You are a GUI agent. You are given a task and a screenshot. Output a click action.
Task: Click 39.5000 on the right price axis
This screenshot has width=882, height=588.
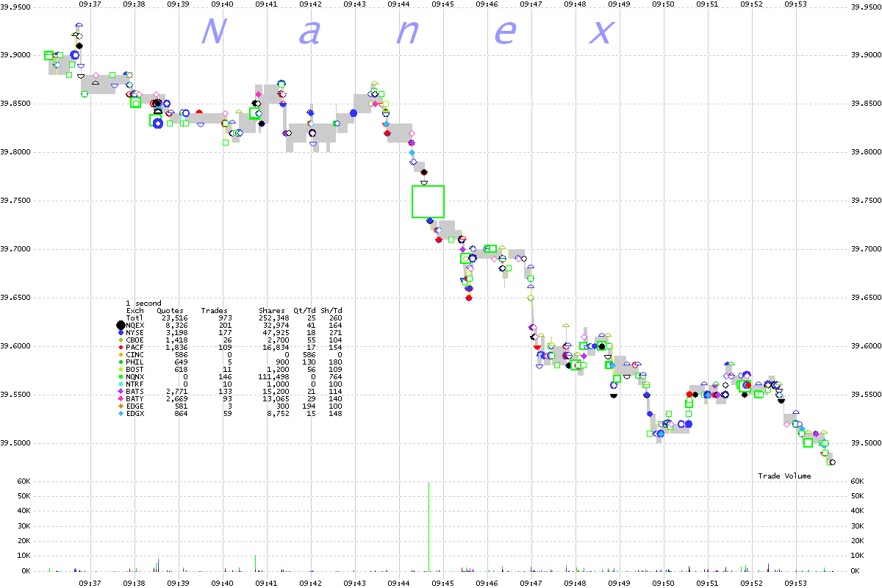pos(865,443)
